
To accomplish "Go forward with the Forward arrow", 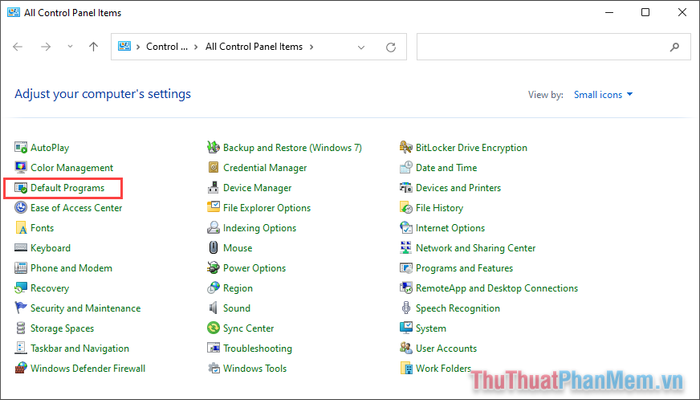I will (x=46, y=46).
